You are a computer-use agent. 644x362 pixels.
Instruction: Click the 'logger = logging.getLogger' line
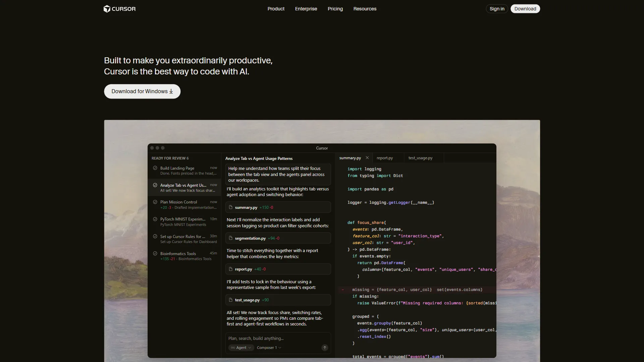pos(391,202)
